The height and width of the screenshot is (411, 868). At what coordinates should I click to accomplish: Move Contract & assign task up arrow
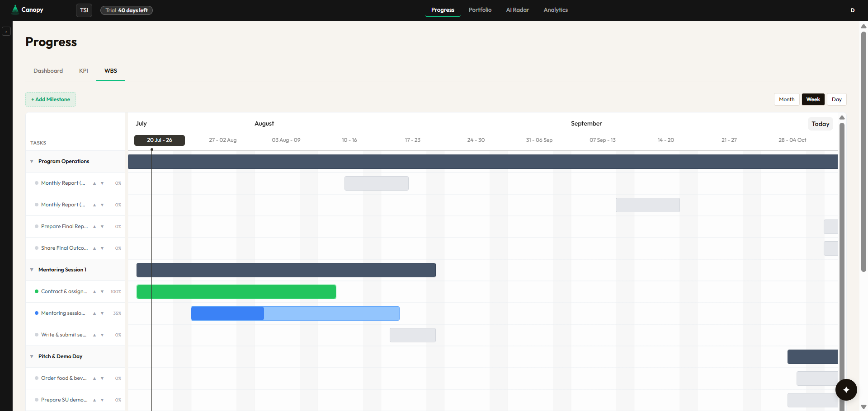(x=94, y=292)
